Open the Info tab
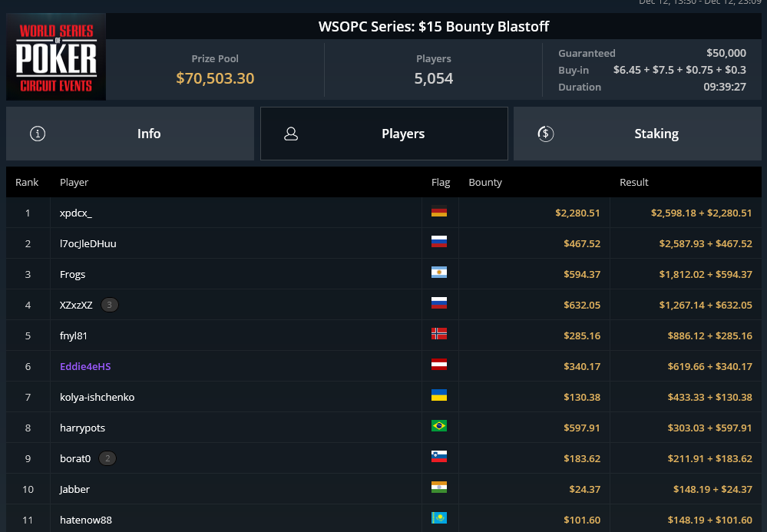Image resolution: width=767 pixels, height=532 pixels. click(x=130, y=134)
